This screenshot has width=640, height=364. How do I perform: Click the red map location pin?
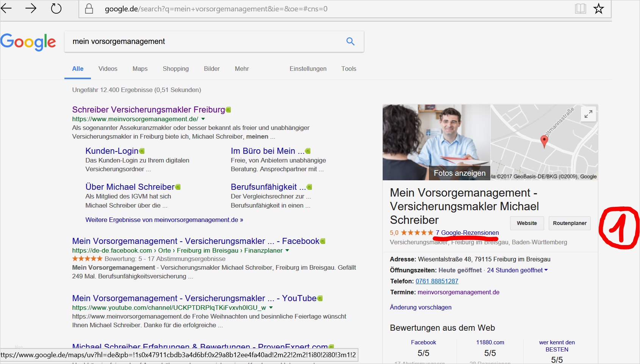point(544,142)
